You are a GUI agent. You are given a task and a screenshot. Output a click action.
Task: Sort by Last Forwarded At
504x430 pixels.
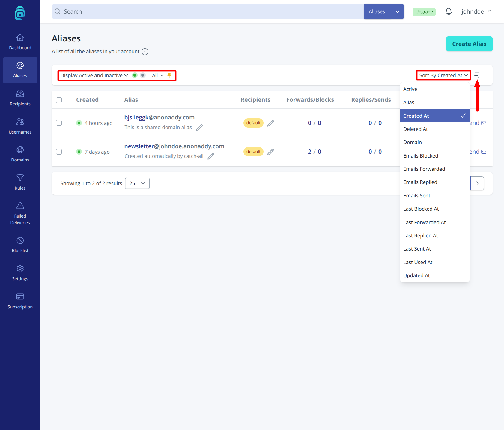click(x=435, y=222)
